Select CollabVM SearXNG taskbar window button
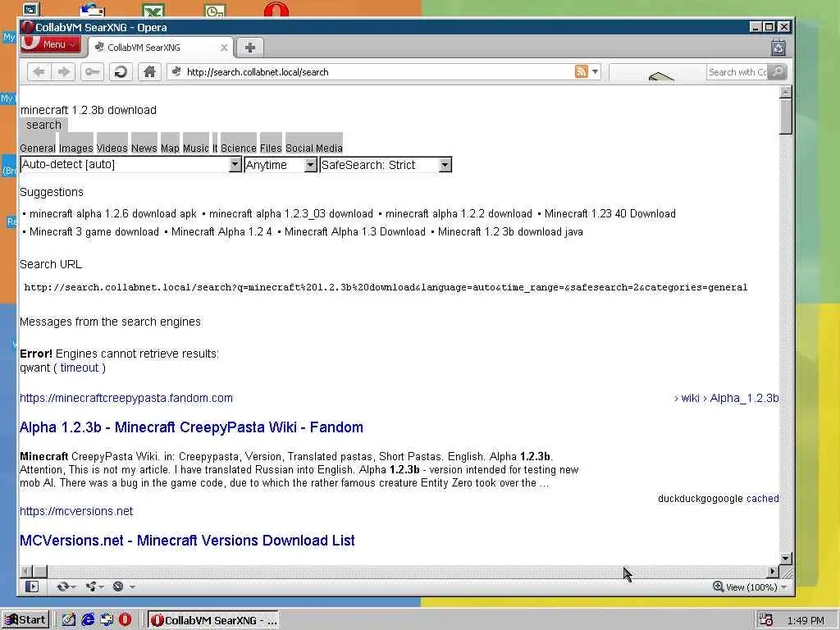This screenshot has height=630, width=840. tap(213, 620)
